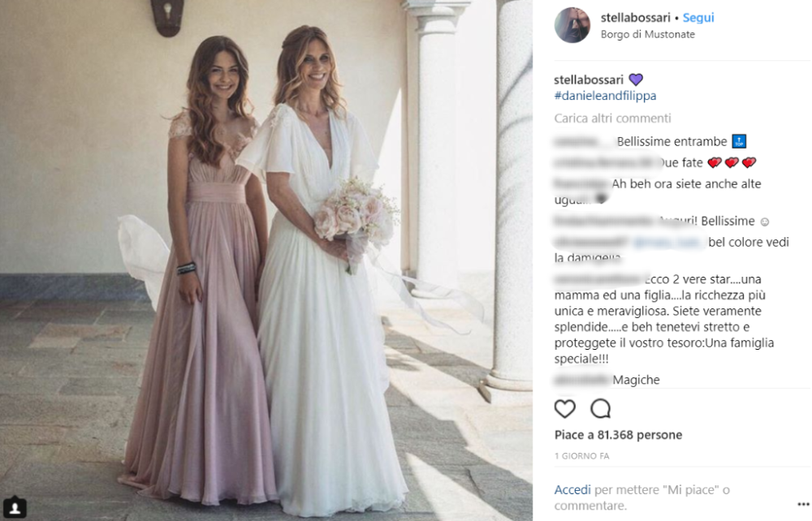This screenshot has width=812, height=521.
Task: Click the blurred mention in 'bel colore' comment
Action: tap(668, 242)
